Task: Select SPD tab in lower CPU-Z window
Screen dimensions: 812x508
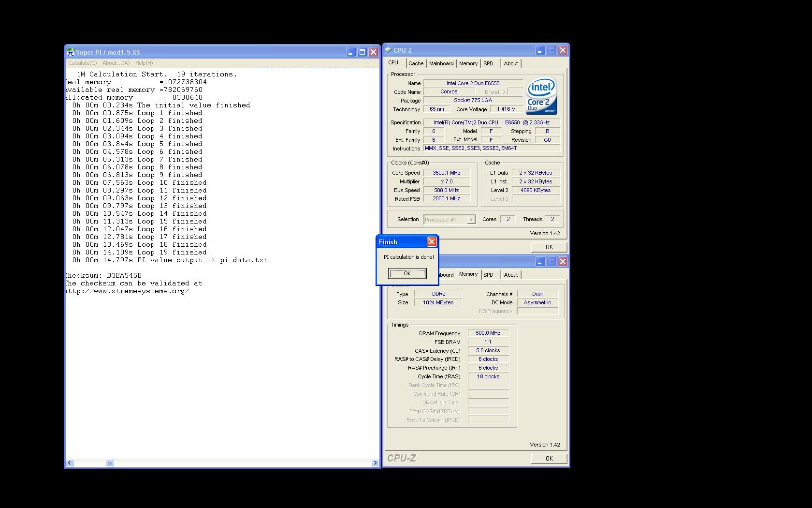Action: [489, 275]
